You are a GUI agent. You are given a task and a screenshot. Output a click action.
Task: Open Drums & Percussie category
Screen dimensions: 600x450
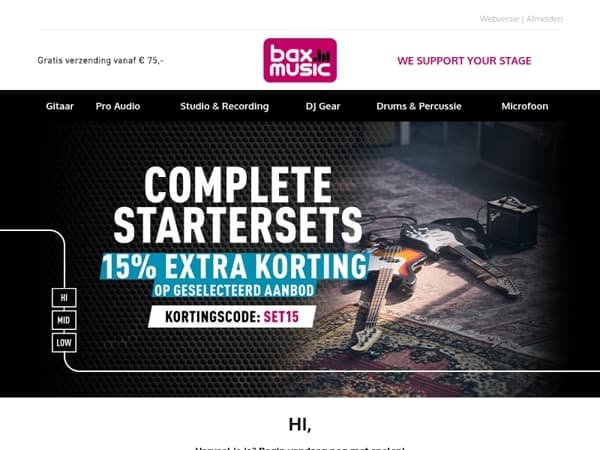[419, 106]
